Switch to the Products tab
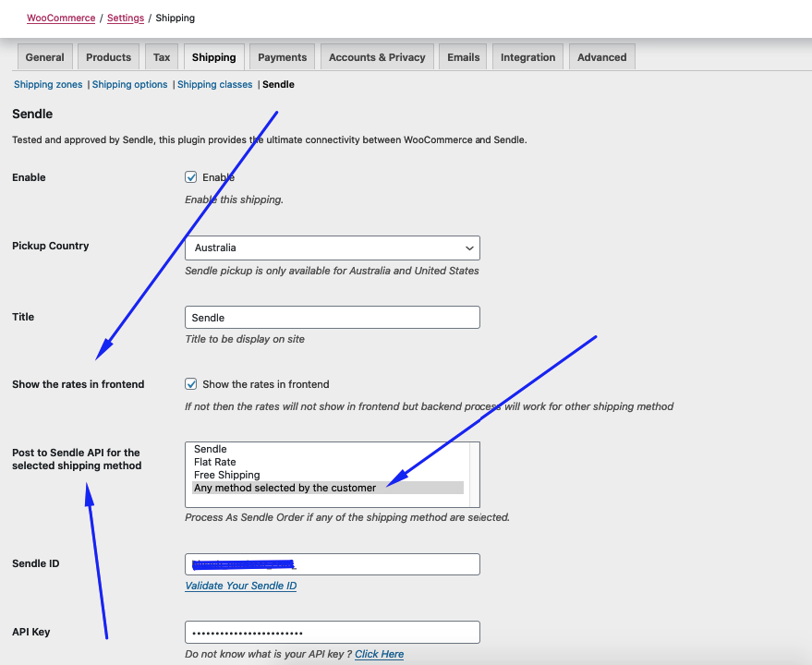Image resolution: width=812 pixels, height=665 pixels. point(108,57)
